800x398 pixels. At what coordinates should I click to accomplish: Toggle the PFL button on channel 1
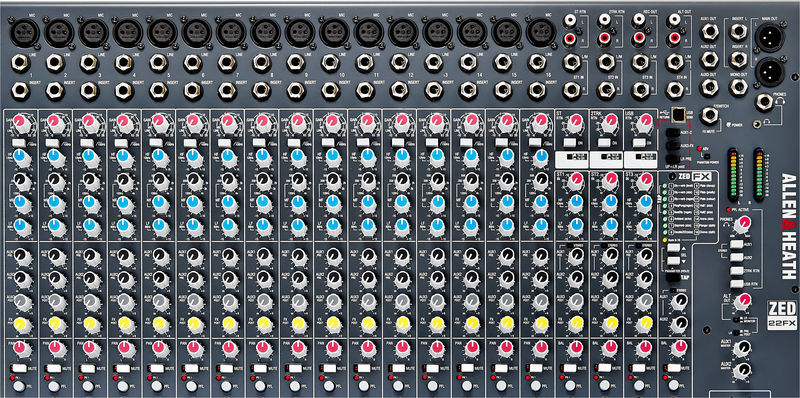pos(20,385)
